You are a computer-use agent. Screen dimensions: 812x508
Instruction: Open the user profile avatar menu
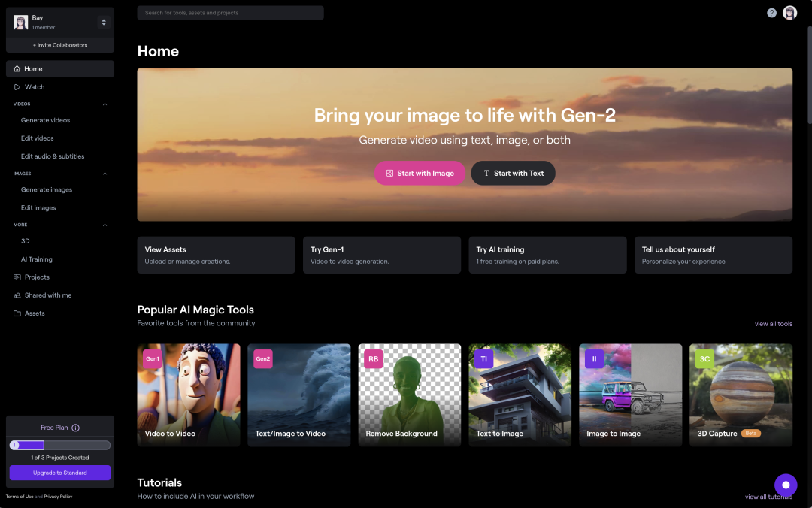pos(789,13)
